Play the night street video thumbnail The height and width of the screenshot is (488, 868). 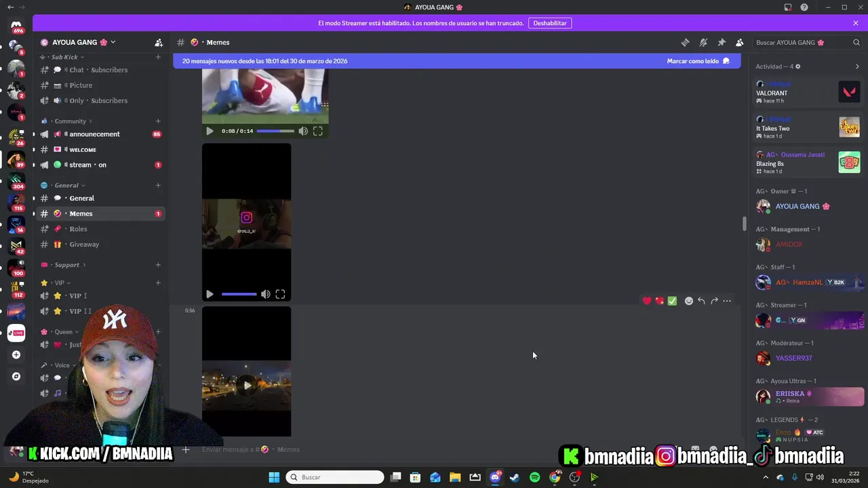click(247, 386)
